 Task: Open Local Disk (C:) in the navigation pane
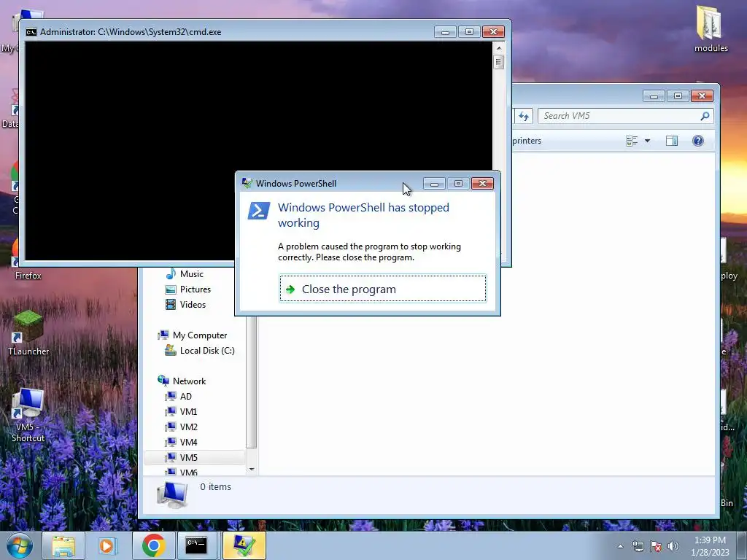click(x=206, y=351)
